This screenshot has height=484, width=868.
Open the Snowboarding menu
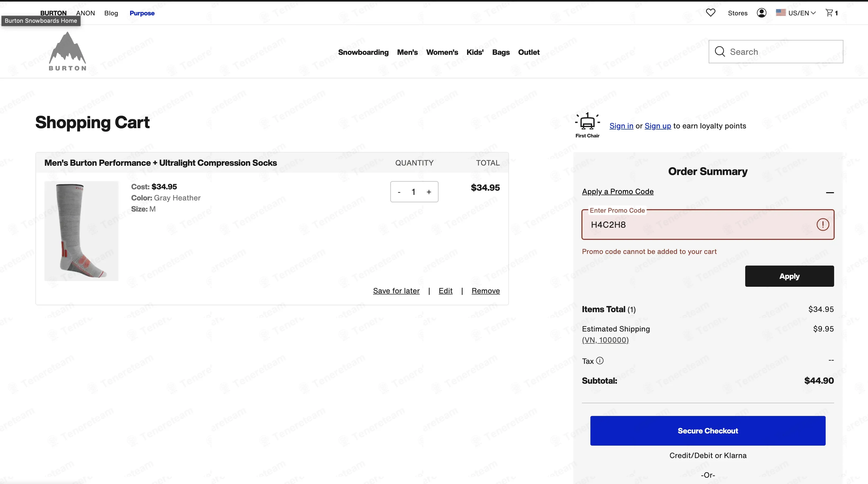coord(363,52)
